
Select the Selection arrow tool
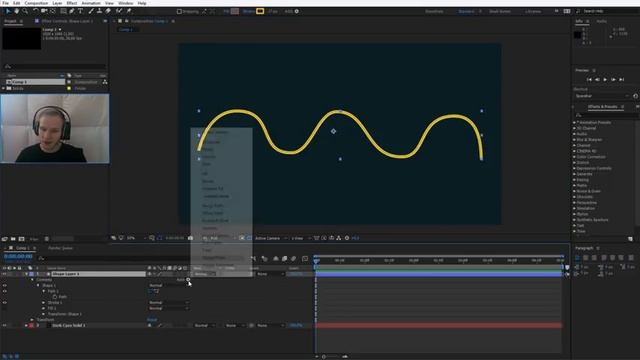(x=8, y=11)
